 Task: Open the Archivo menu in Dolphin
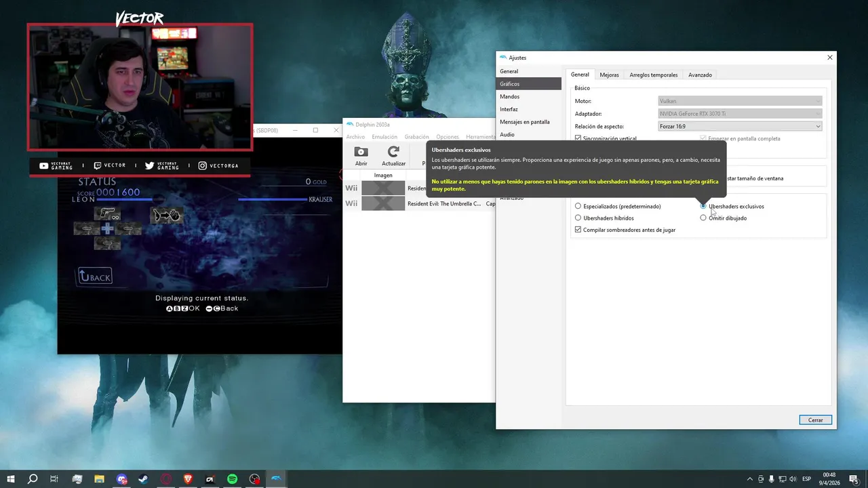click(355, 137)
